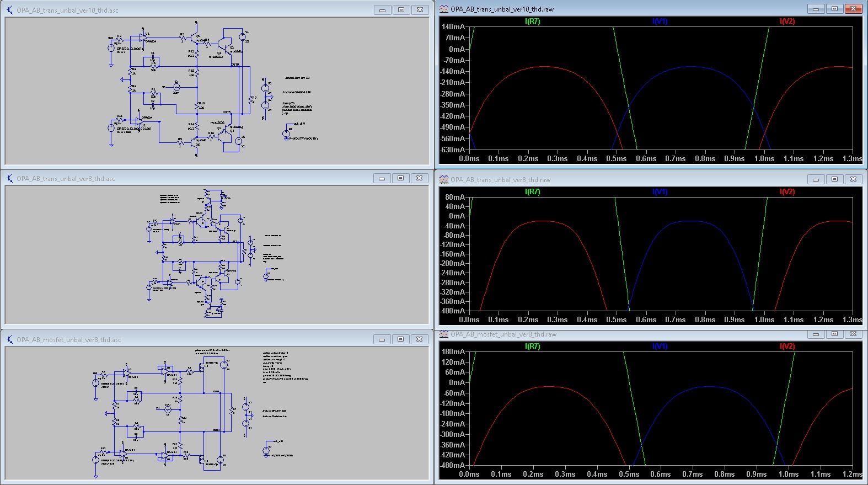Click behavioral source B1 in ver10 schematic
868x485 pixels.
pos(286,134)
